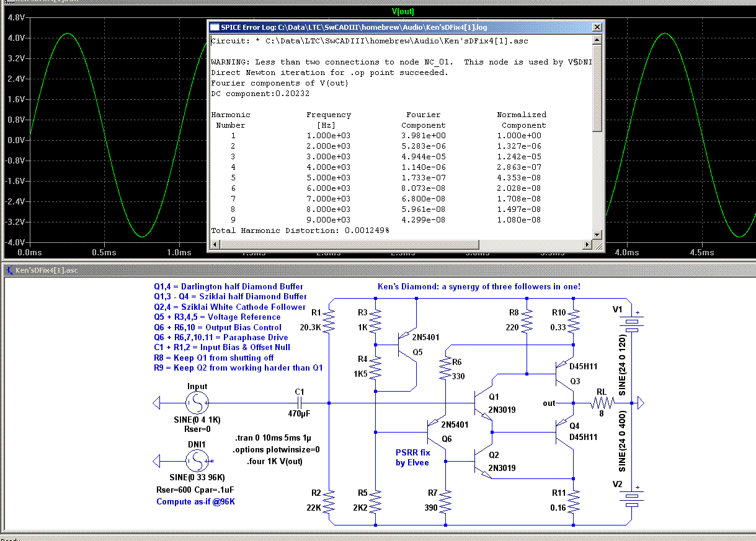The height and width of the screenshot is (541, 756).
Task: Select the R2 resistor symbol
Action: tap(329, 501)
